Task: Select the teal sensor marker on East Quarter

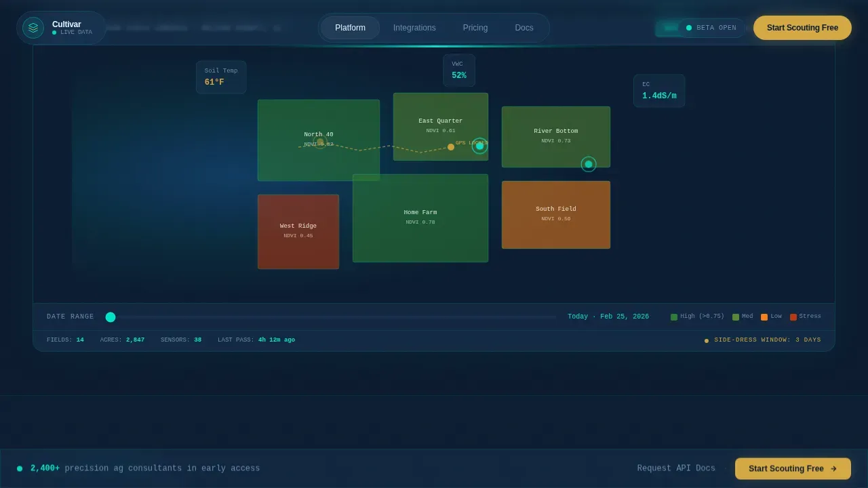Action: (x=480, y=146)
